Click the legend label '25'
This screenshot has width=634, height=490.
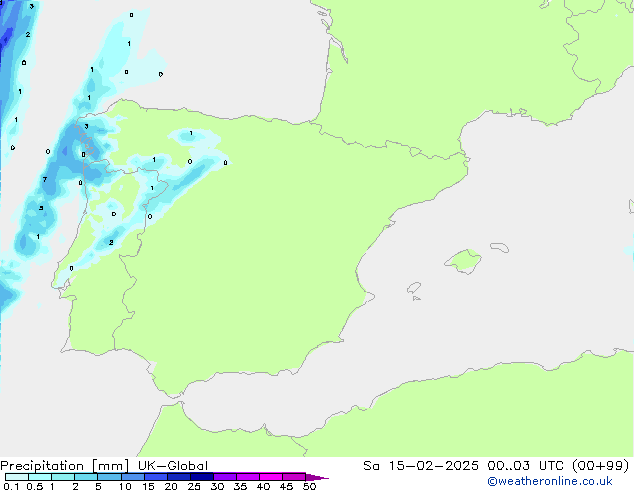pyautogui.click(x=194, y=486)
